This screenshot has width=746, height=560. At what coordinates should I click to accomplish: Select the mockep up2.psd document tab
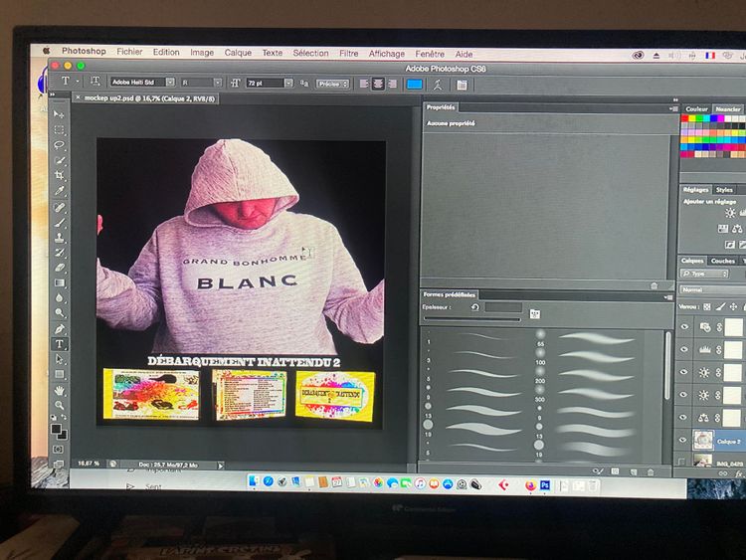[x=149, y=98]
